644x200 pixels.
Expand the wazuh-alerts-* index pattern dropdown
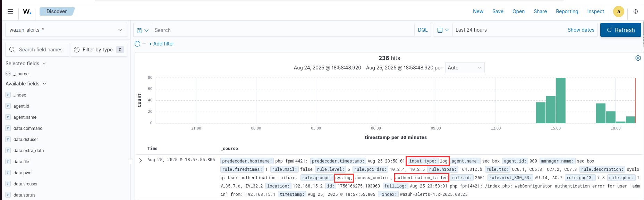point(66,30)
